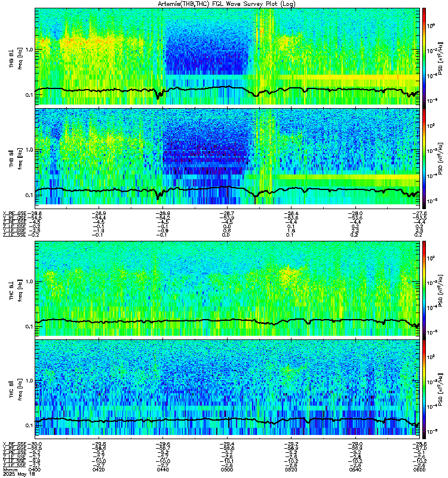The image size is (448, 478).
Task: Select the THC B-perpendicular spectrogram panel
Action: click(228, 289)
